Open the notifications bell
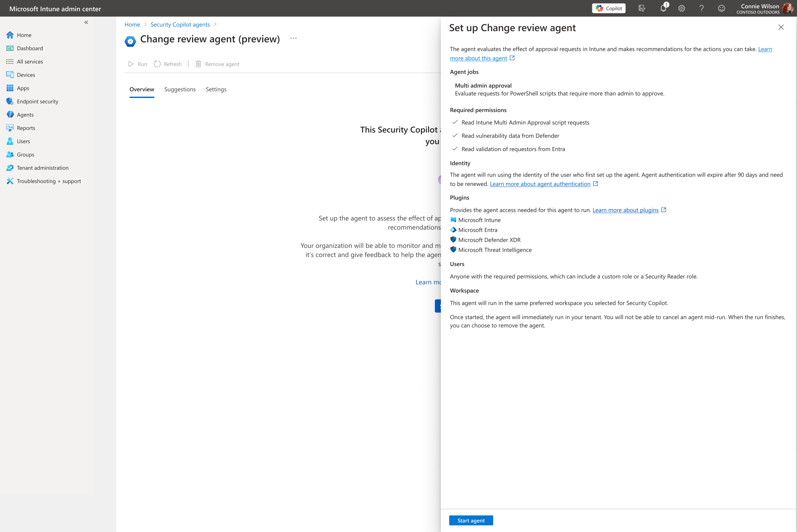The width and height of the screenshot is (797, 532). pos(663,8)
